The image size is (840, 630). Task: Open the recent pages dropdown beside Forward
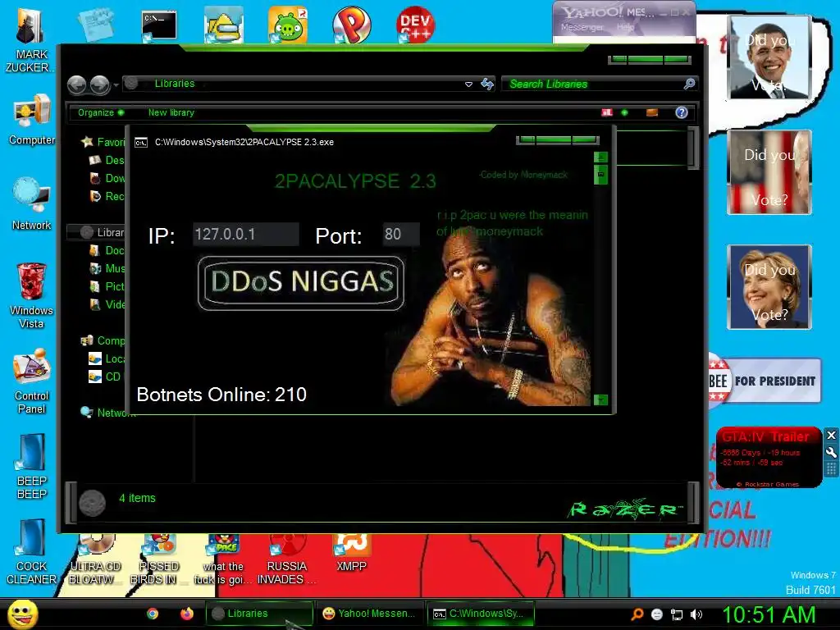click(x=116, y=85)
